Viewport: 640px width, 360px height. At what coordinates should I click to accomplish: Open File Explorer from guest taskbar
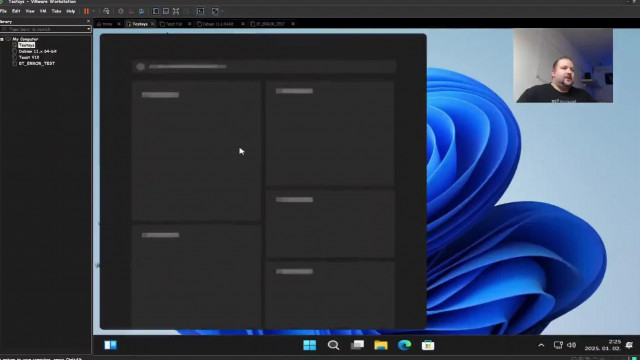coord(381,345)
